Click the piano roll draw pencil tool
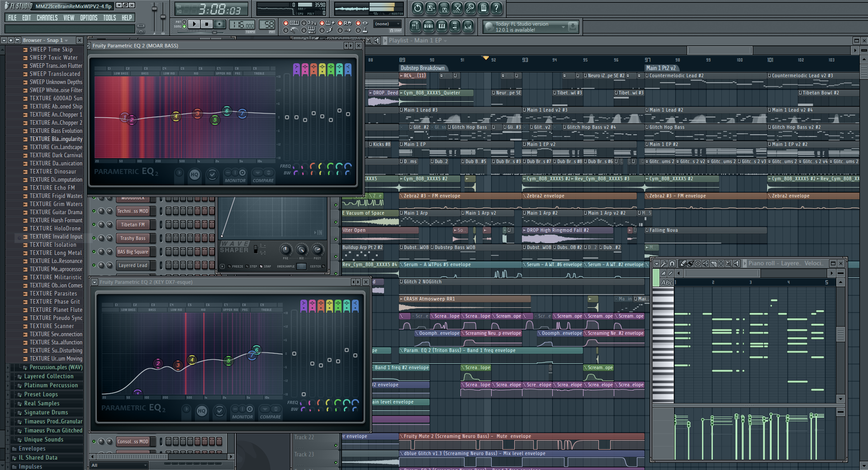This screenshot has width=868, height=470. click(x=683, y=263)
